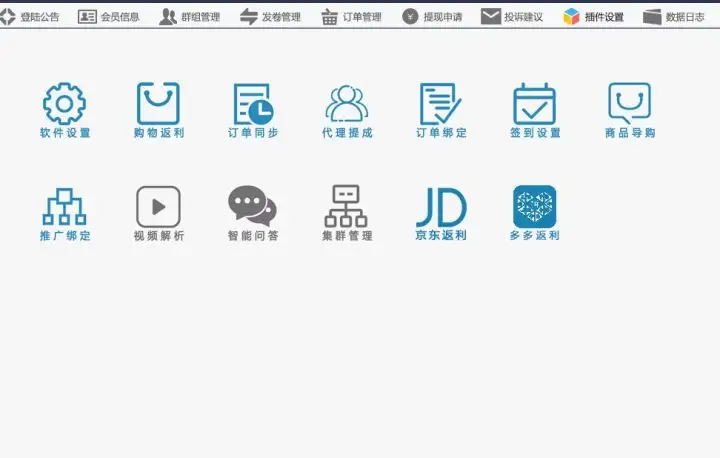Select the 插件设置 toolbar item

(x=593, y=17)
